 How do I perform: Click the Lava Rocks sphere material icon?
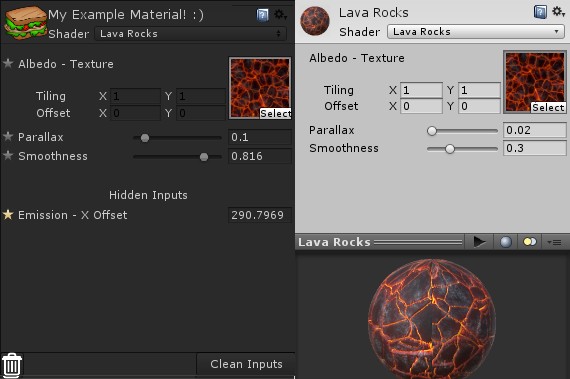click(315, 21)
